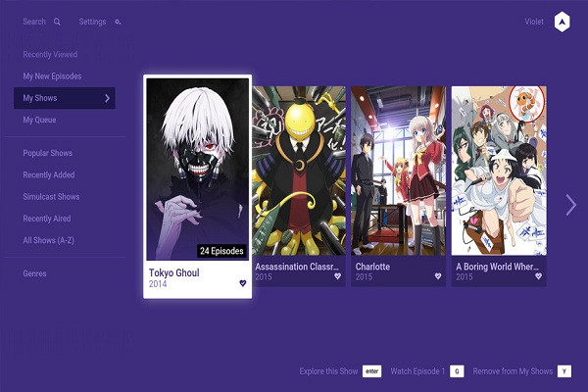This screenshot has width=588, height=392.
Task: Open Recently Added shows
Action: tap(49, 174)
